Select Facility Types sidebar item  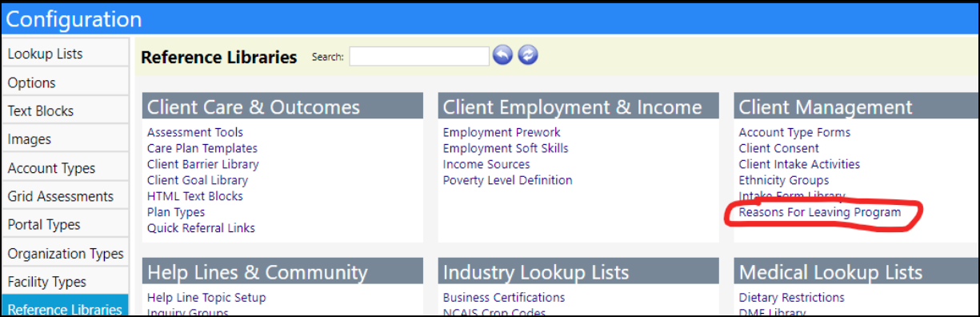(66, 282)
